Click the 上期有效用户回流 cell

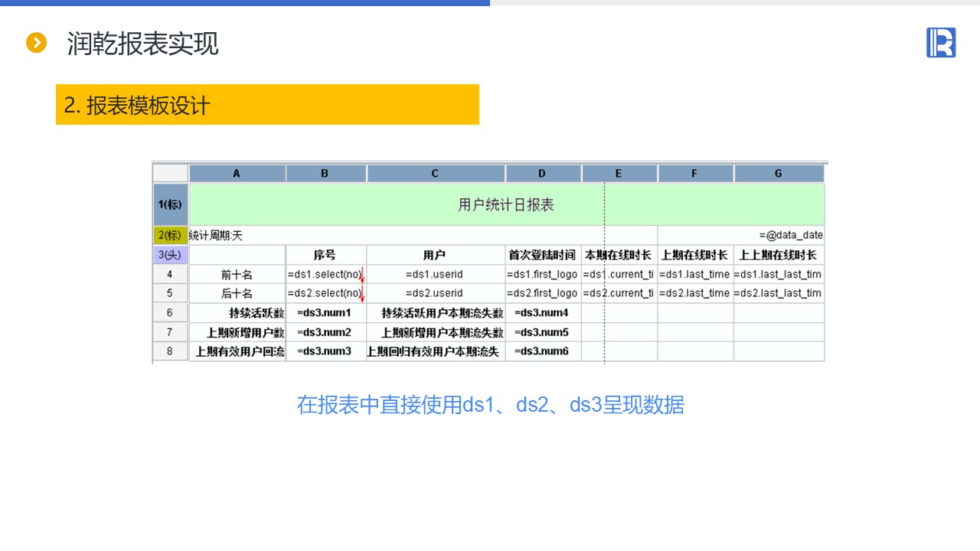pos(237,351)
